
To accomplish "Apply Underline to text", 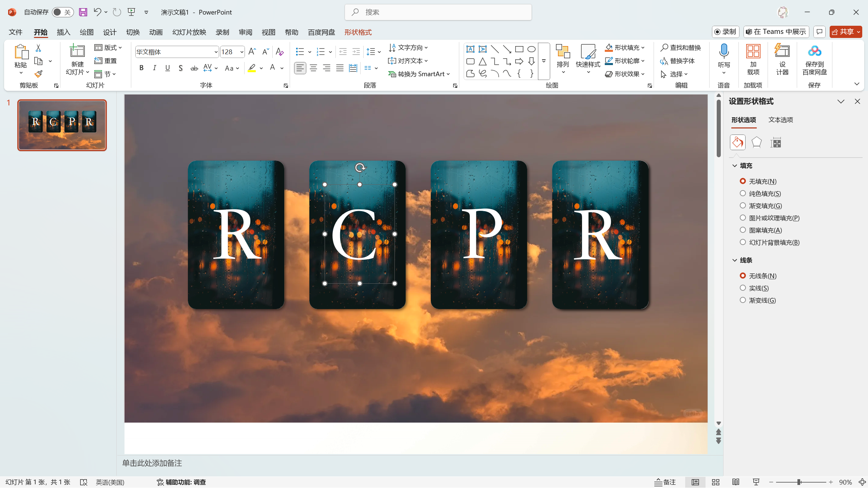I will coord(168,68).
